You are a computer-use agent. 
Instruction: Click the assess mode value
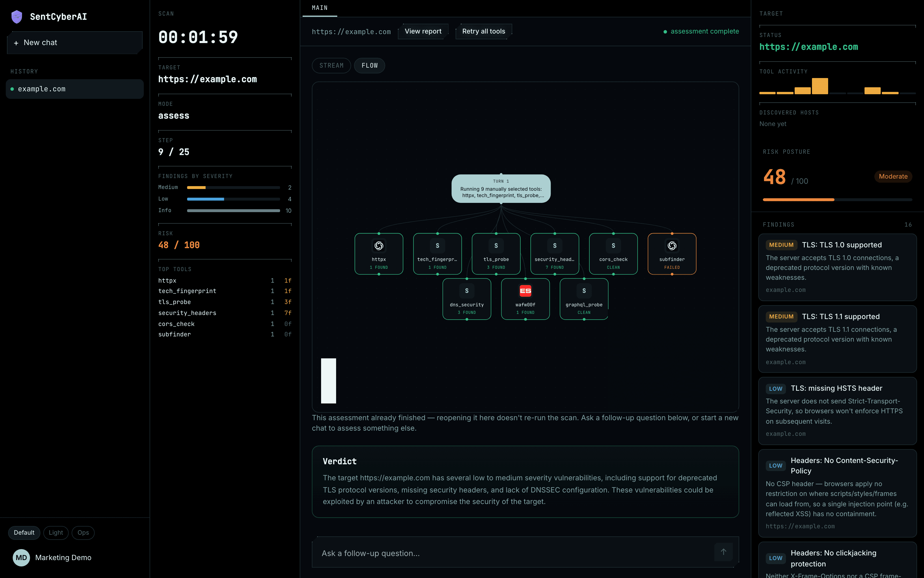pyautogui.click(x=174, y=115)
